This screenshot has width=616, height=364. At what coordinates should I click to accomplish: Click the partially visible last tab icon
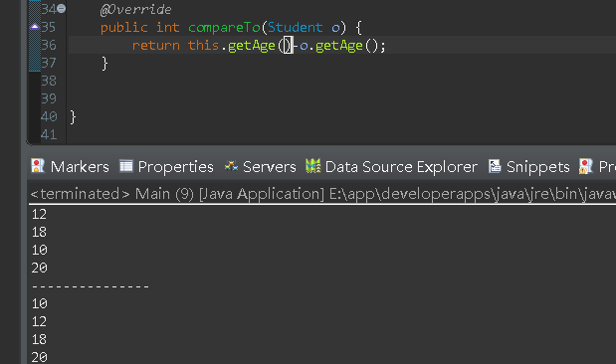(585, 166)
